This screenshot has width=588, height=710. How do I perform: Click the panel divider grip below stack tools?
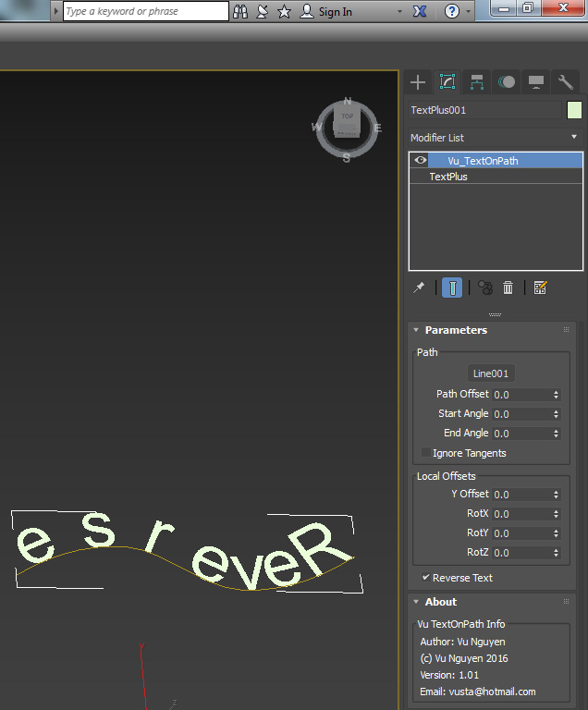pos(495,314)
